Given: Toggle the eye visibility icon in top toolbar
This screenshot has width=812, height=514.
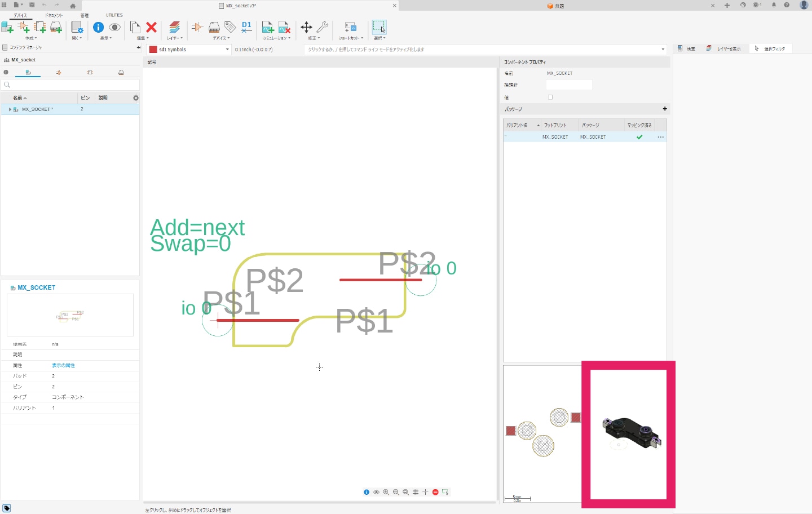Looking at the screenshot, I should click(114, 27).
